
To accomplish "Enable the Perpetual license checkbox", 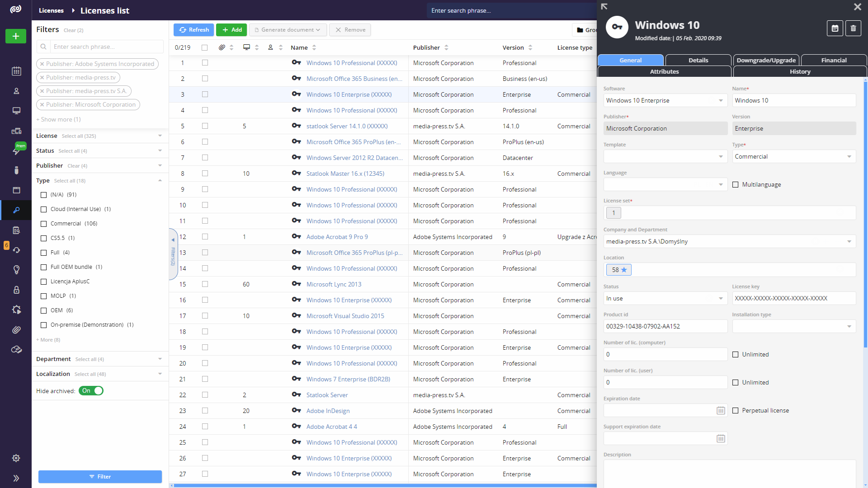I will click(736, 410).
